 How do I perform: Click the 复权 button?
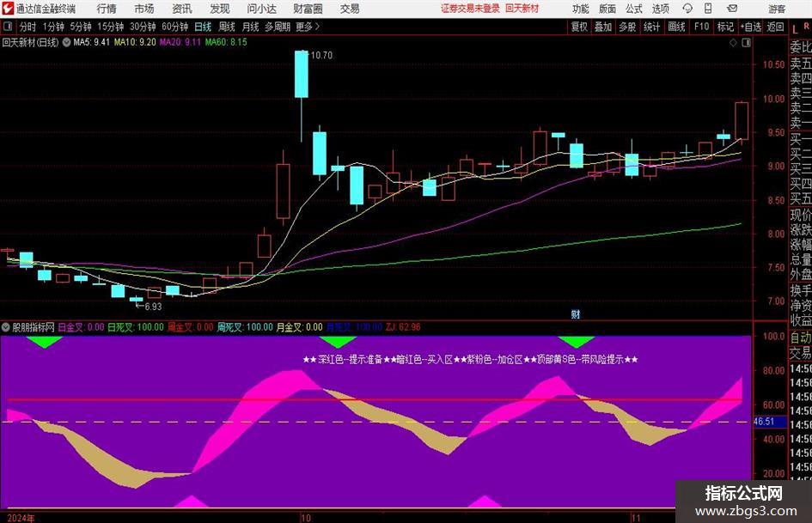579,27
